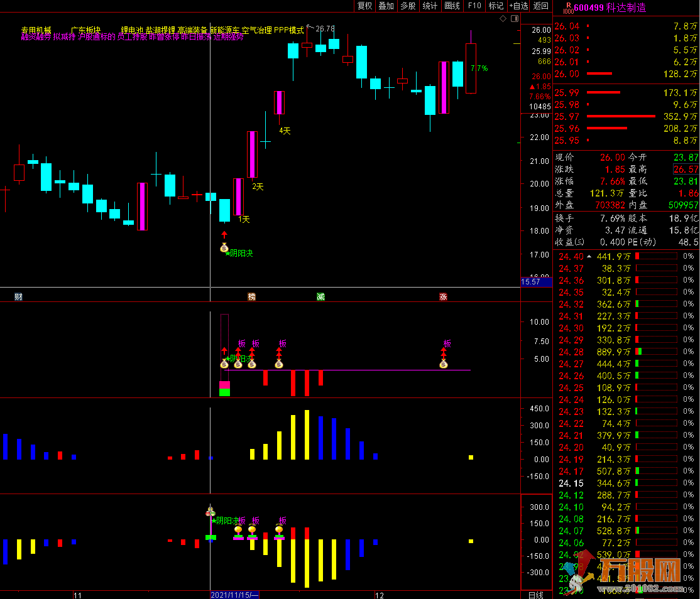Screen dimensions: 700x599
Task: Click the 7.7% gain label
Action: pyautogui.click(x=479, y=68)
